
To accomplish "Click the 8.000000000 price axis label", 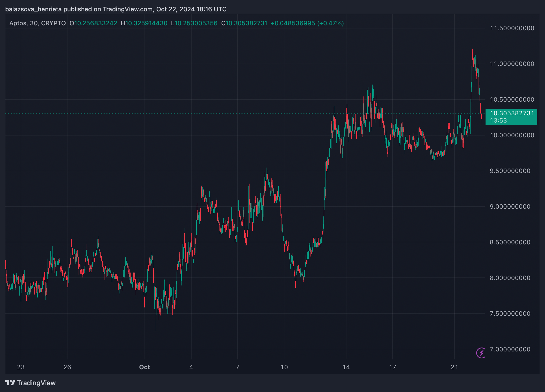I will pos(510,278).
